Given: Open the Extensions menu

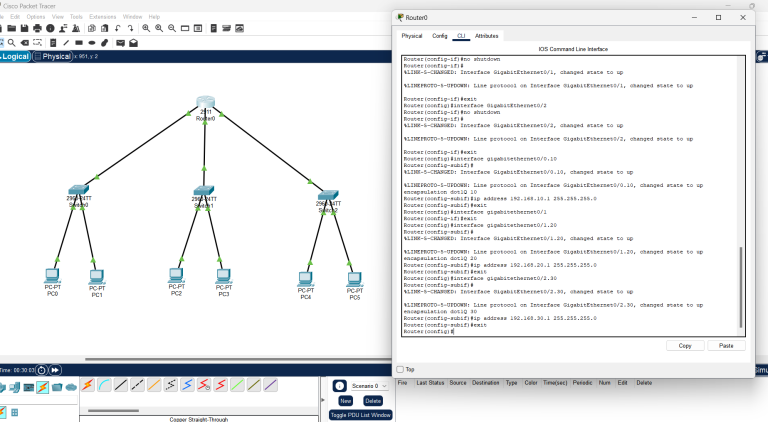Looking at the screenshot, I should (102, 17).
